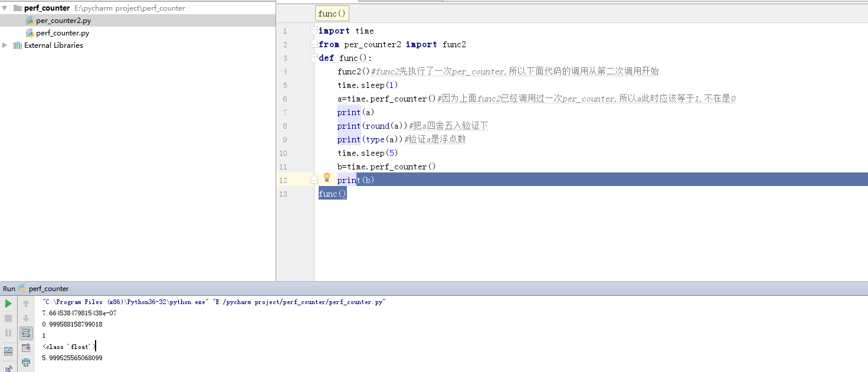The height and width of the screenshot is (372, 868).
Task: Collapse the import block fold marker
Action: point(315,31)
